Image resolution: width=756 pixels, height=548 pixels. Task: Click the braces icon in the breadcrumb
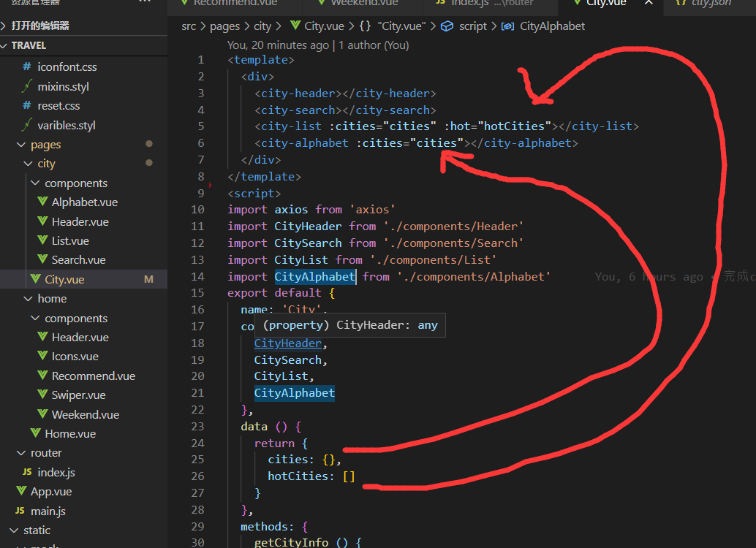(365, 26)
